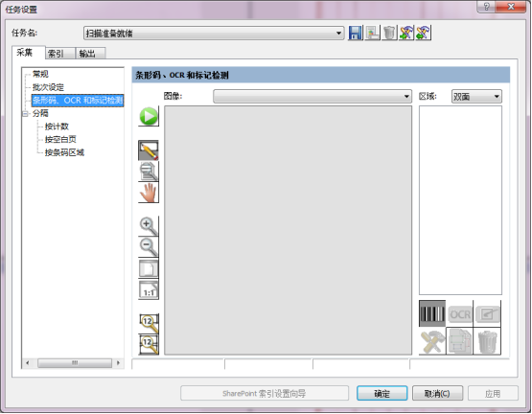Select 按空白页 in the tree

coord(60,140)
